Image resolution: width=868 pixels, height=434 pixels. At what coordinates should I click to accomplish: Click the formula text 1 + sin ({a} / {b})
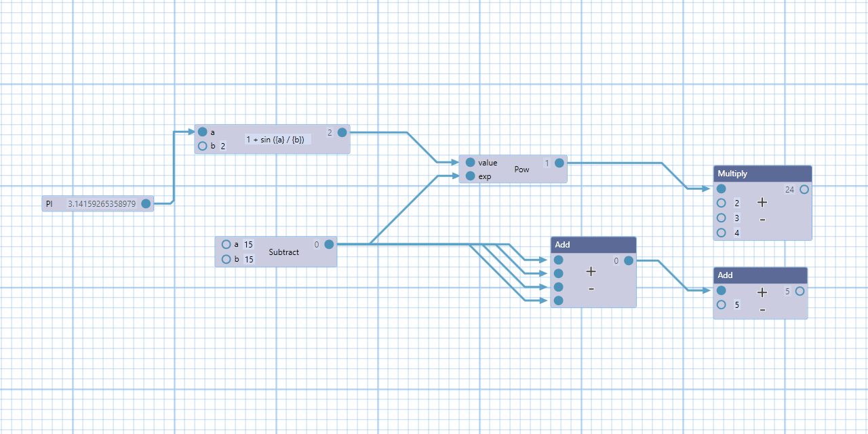tap(275, 139)
